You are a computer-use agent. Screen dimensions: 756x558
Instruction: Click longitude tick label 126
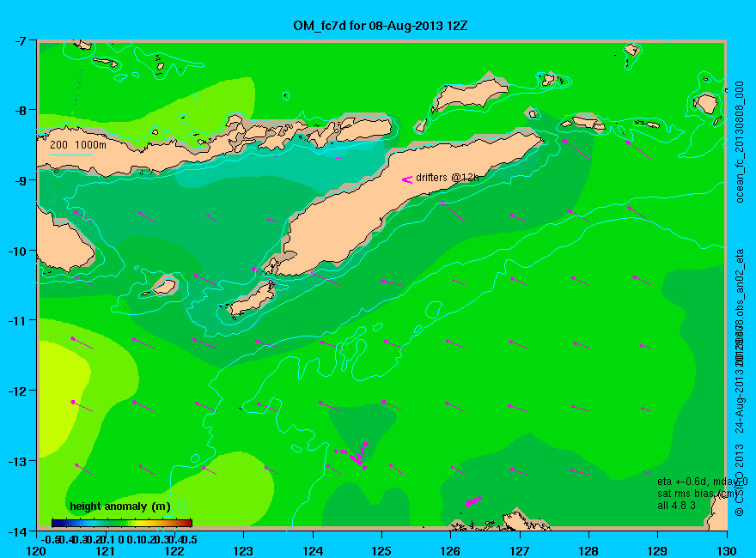pyautogui.click(x=451, y=551)
